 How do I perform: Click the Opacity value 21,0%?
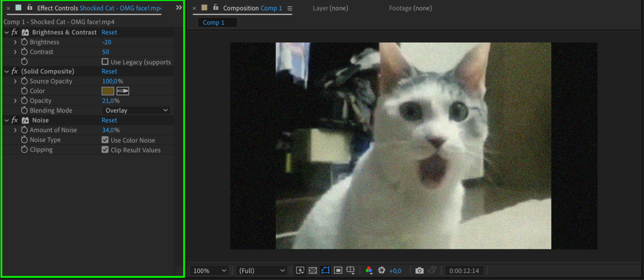[111, 101]
